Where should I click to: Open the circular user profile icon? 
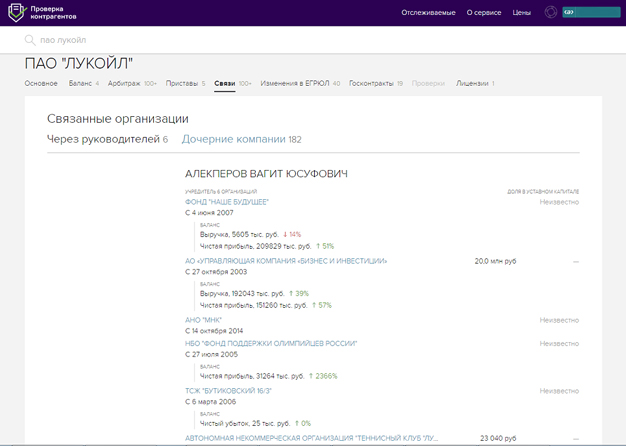point(551,12)
